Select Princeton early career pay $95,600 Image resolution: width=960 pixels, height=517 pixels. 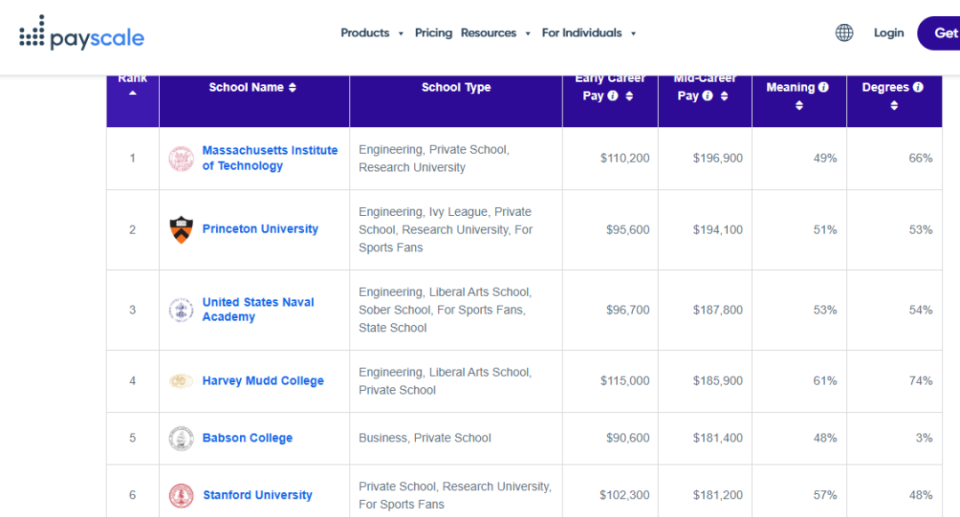628,230
